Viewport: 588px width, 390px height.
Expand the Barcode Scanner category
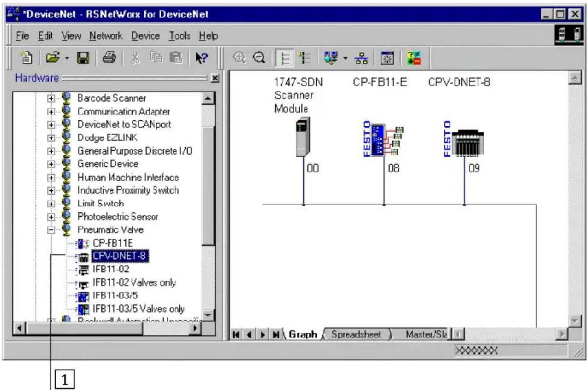click(52, 98)
